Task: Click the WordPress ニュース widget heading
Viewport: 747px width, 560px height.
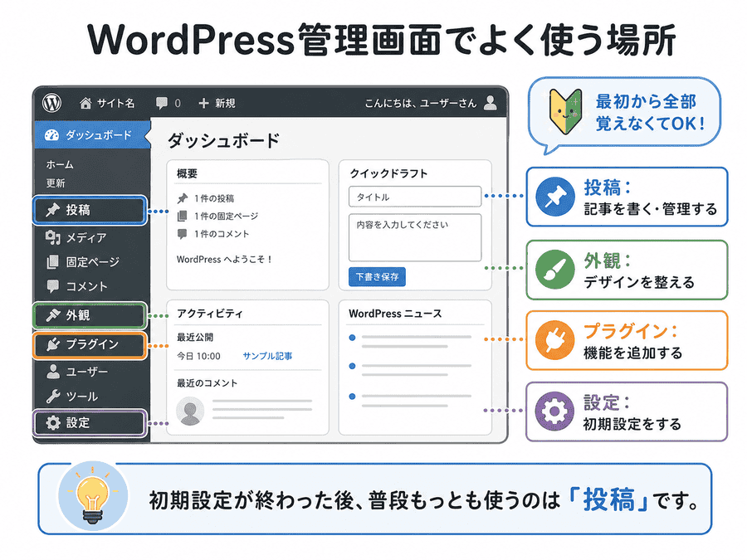Action: coord(395,314)
